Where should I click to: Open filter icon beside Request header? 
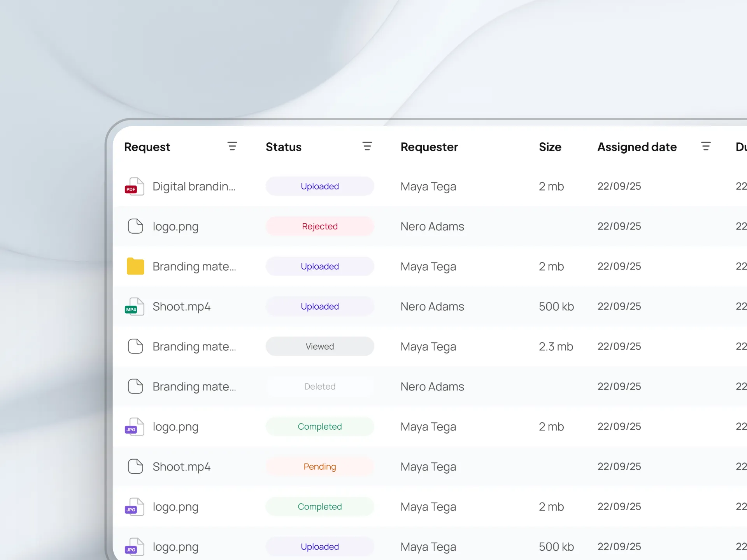point(232,147)
